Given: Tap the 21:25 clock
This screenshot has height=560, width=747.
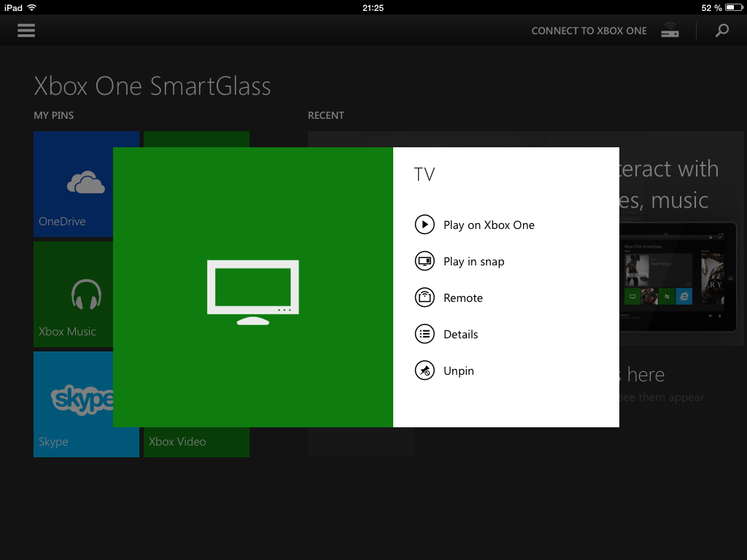Looking at the screenshot, I should click(373, 7).
